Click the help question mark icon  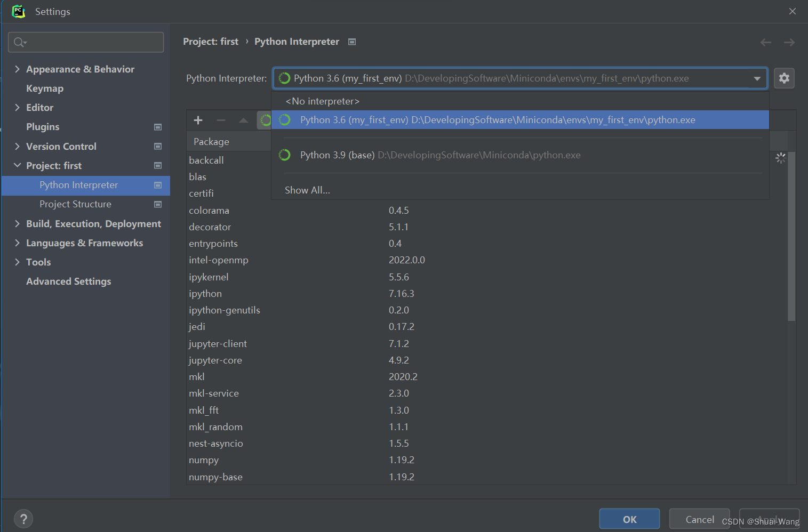click(23, 519)
